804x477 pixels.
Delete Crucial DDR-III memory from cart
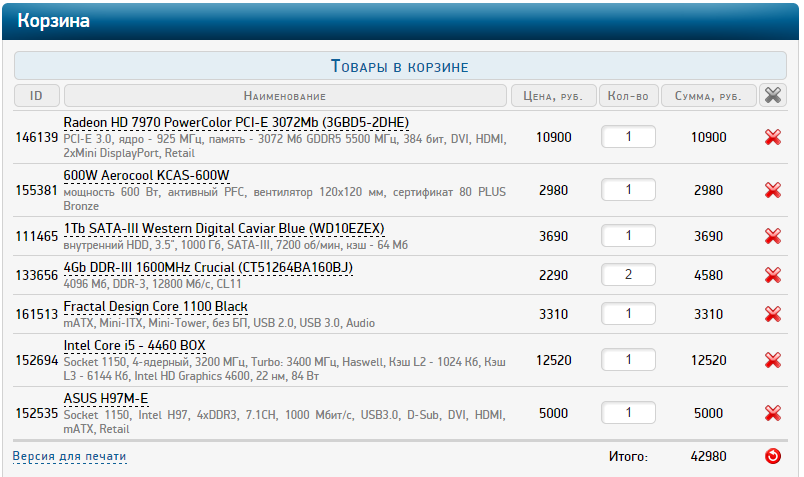point(772,275)
